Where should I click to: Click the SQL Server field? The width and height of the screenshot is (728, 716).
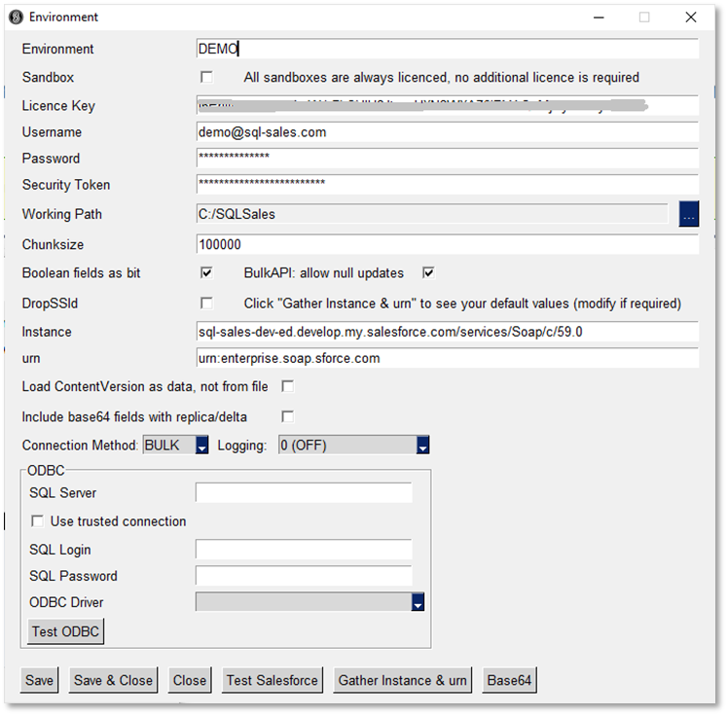click(304, 493)
